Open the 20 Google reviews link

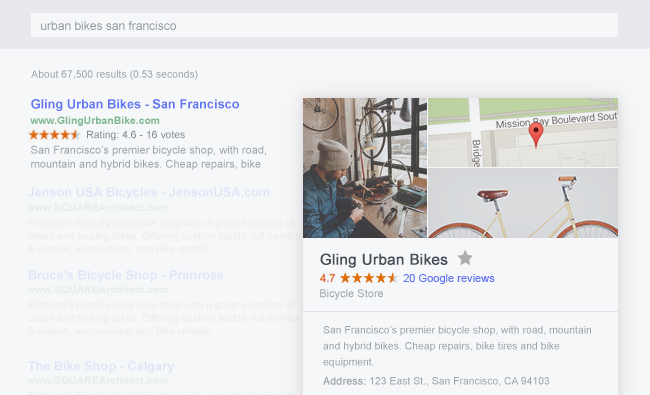point(449,278)
